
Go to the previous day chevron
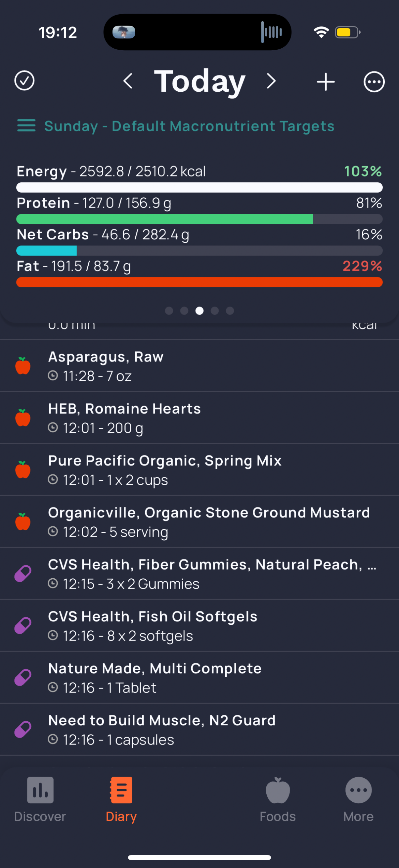(x=128, y=81)
